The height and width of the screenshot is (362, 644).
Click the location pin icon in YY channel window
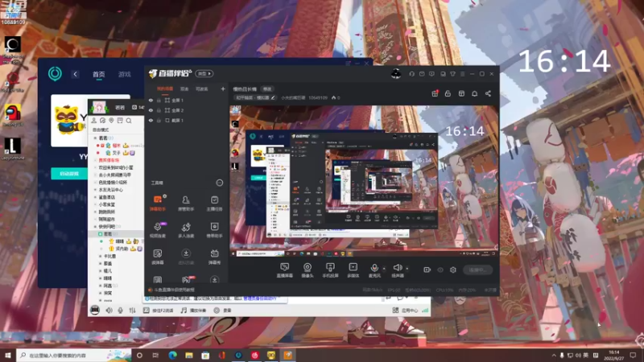[111, 121]
